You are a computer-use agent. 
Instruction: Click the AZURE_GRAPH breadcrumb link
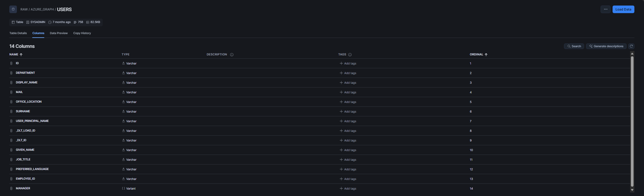coord(42,9)
